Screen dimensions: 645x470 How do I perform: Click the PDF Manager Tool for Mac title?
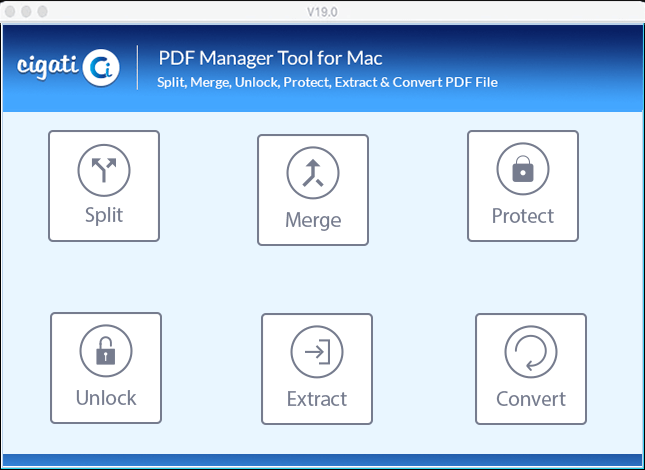tap(270, 58)
